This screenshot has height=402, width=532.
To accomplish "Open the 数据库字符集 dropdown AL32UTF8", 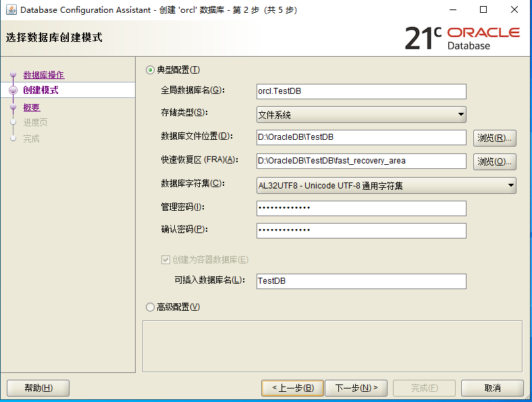I will (386, 185).
